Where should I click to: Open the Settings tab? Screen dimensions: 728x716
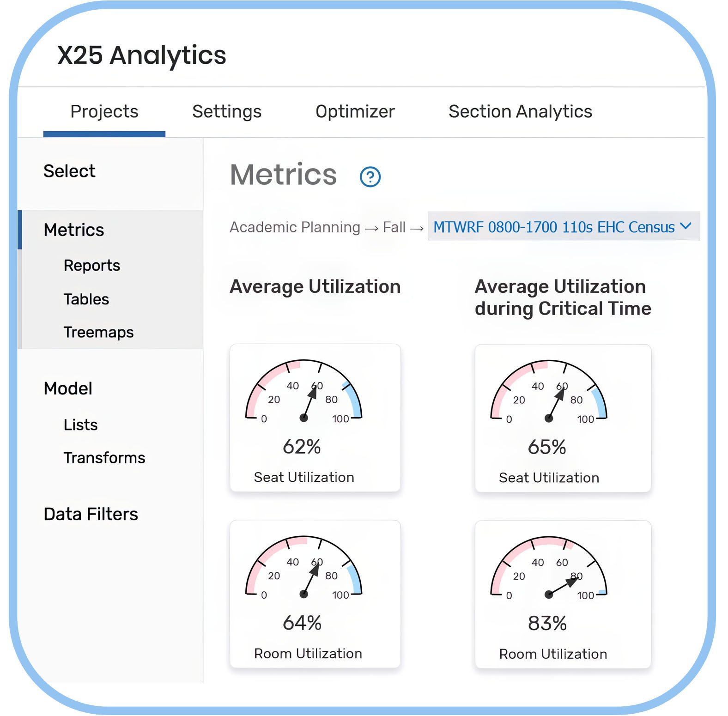pyautogui.click(x=227, y=112)
